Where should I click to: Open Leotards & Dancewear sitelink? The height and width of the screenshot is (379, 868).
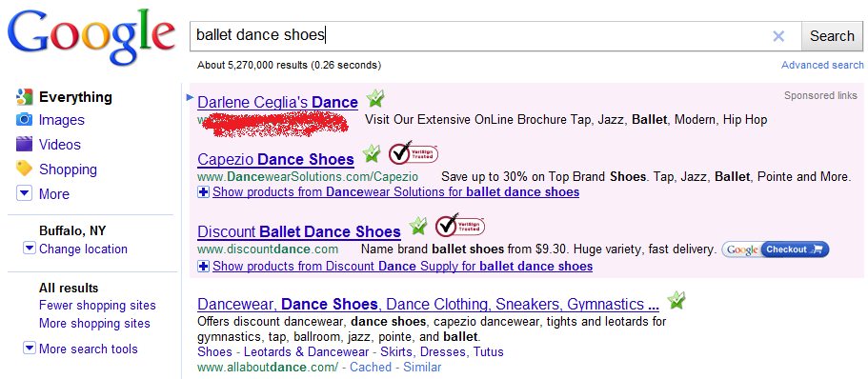(x=306, y=352)
